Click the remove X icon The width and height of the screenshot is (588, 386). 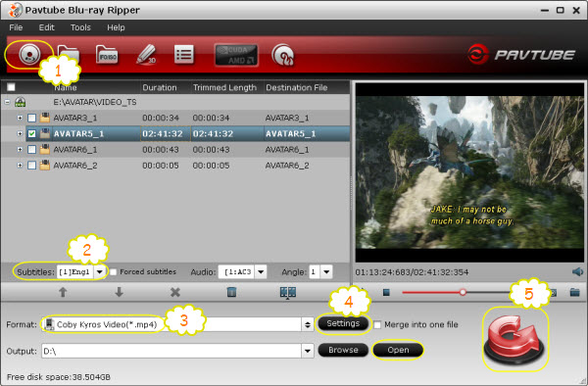(175, 292)
